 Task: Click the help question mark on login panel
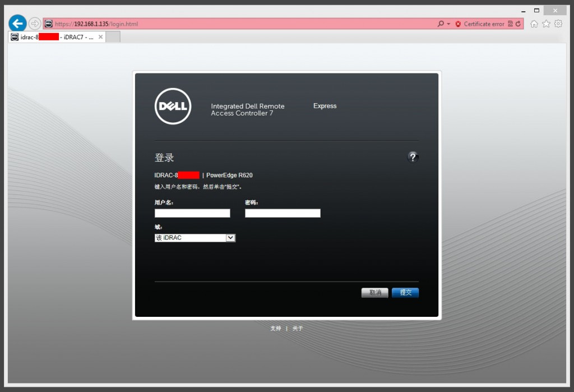tap(413, 158)
